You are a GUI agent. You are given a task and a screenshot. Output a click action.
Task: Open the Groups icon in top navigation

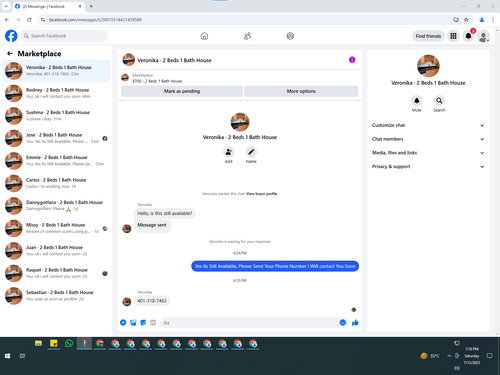point(290,36)
